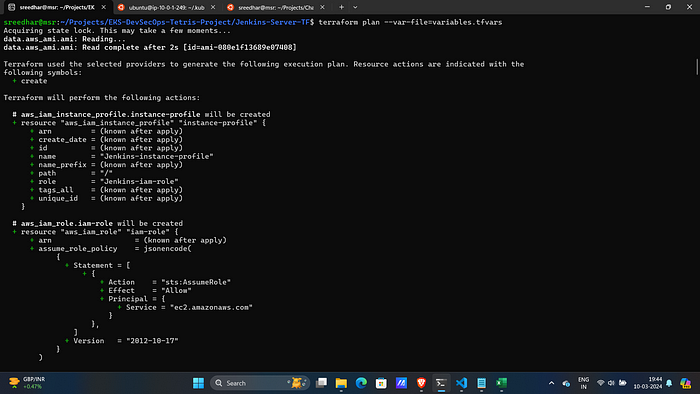The image size is (700, 394).
Task: Open the Wi-Fi network tray icon
Action: point(600,383)
